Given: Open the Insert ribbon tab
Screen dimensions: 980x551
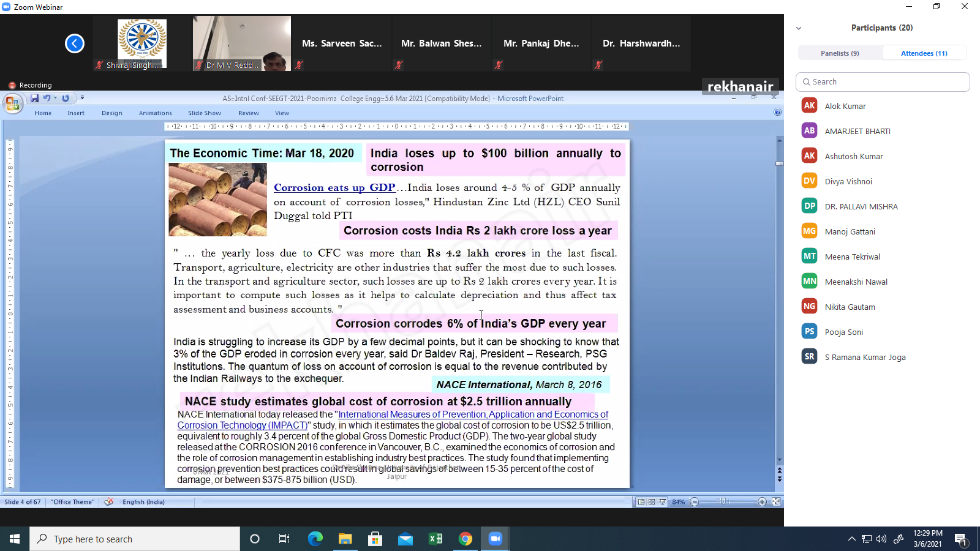Looking at the screenshot, I should tap(76, 113).
